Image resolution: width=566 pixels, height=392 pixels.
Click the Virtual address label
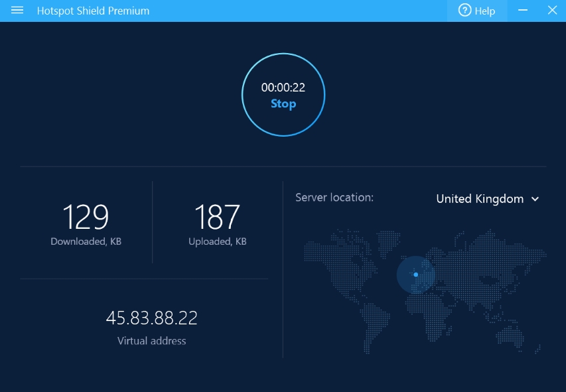point(151,341)
